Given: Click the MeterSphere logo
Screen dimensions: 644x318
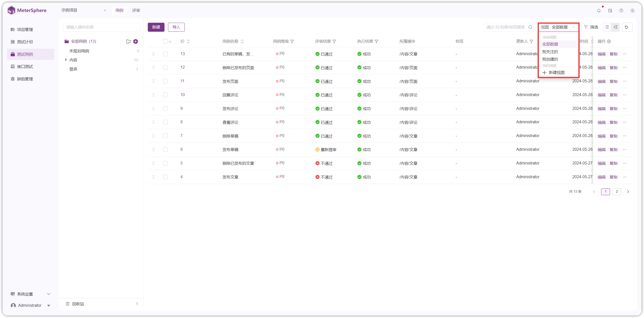Looking at the screenshot, I should 27,10.
